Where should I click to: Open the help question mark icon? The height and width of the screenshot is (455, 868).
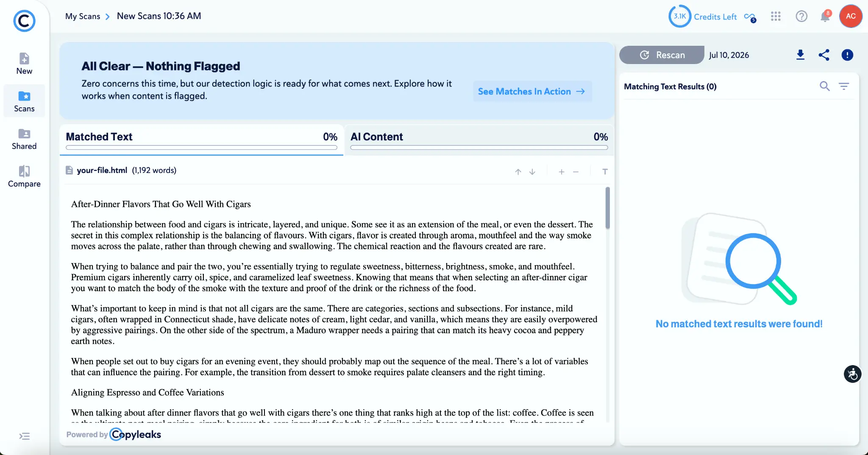[x=801, y=16]
